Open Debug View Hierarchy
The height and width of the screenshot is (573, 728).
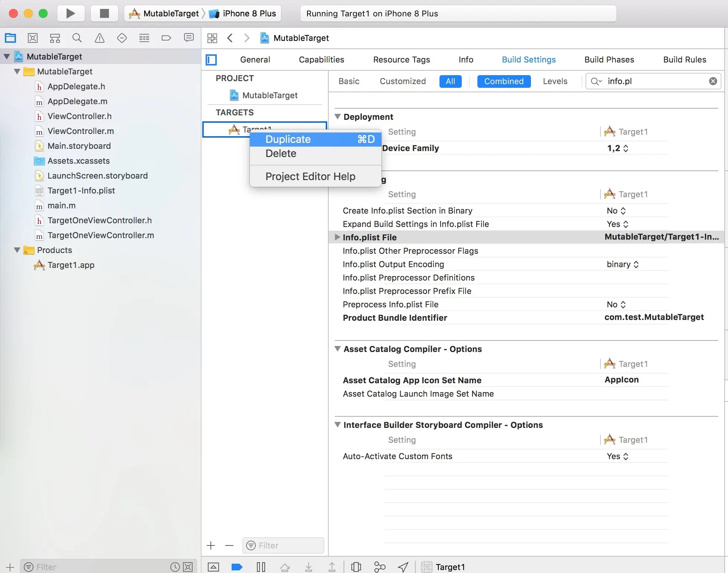coord(356,567)
